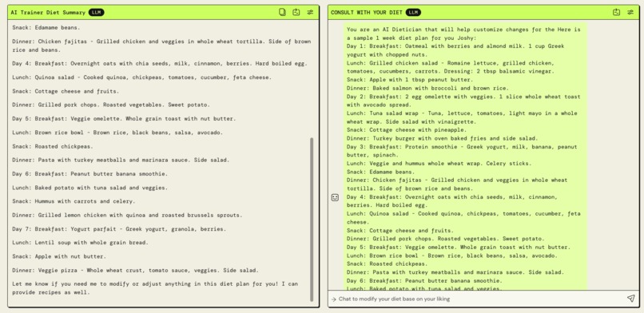The height and width of the screenshot is (313, 644).
Task: Click 'Day 7: Breakfast: Yogurt parfait' in summary panel
Action: point(119,229)
